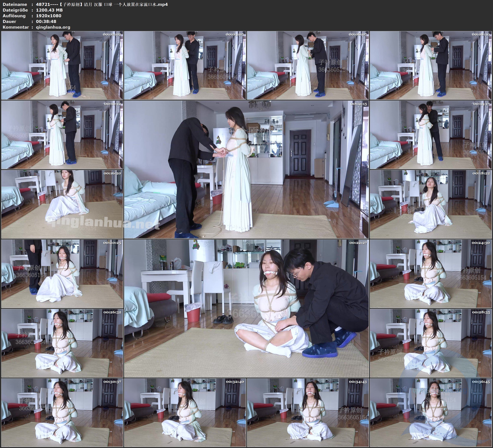Open the large frame stamped 00:12:15

(246, 169)
